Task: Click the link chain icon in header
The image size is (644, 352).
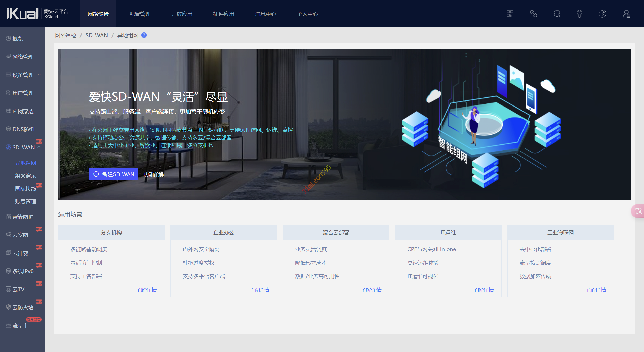Action: tap(533, 14)
